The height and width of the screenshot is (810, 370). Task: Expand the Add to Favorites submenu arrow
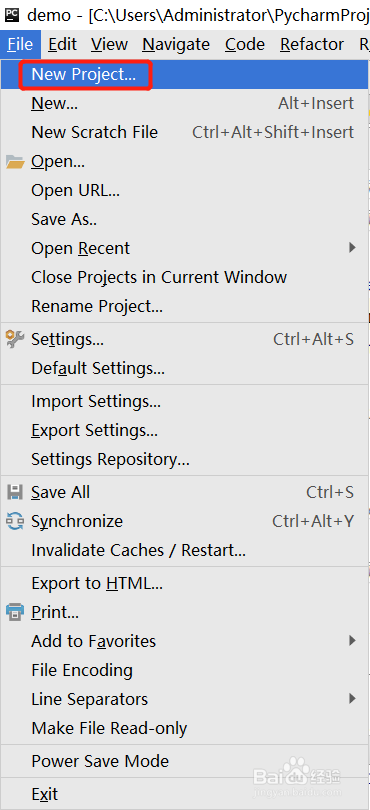[352, 641]
